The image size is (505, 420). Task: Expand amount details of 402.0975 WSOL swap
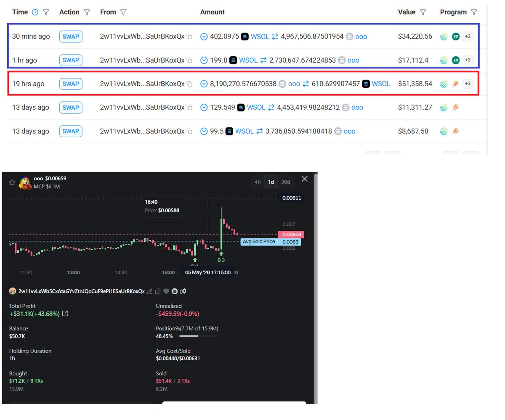204,37
